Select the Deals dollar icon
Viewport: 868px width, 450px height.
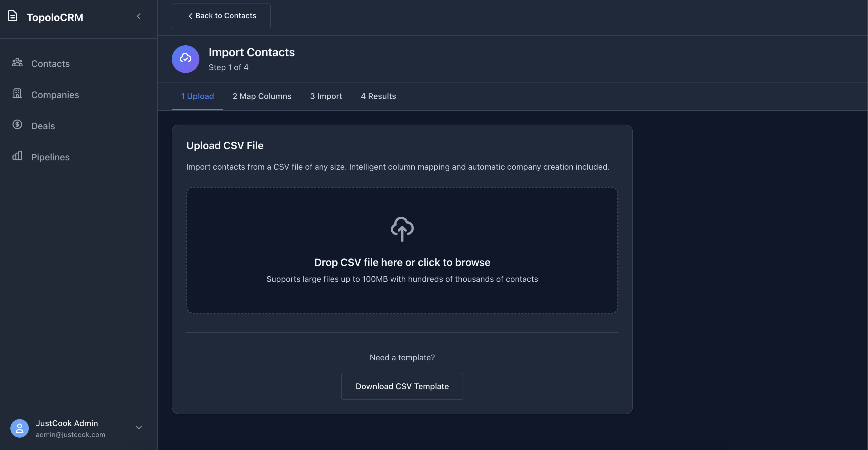(17, 125)
